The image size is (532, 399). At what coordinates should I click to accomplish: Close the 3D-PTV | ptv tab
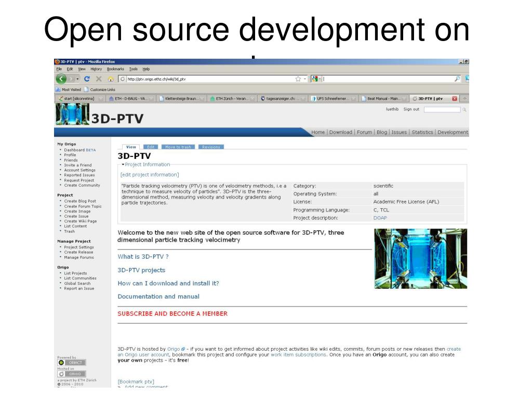(454, 98)
